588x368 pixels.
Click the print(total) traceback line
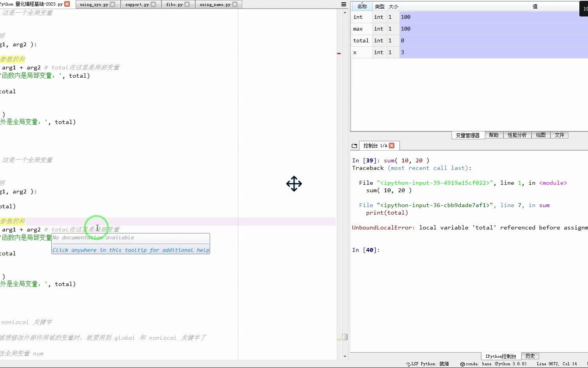coord(387,213)
